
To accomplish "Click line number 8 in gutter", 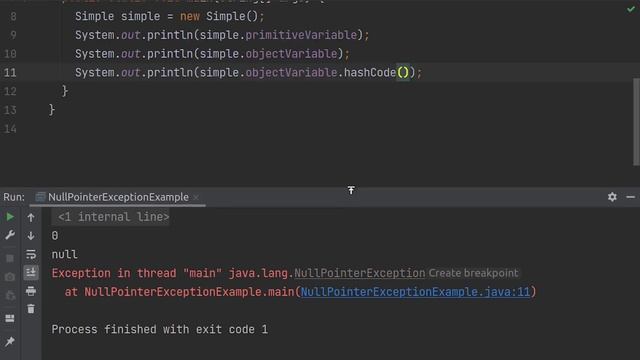I will (13, 17).
